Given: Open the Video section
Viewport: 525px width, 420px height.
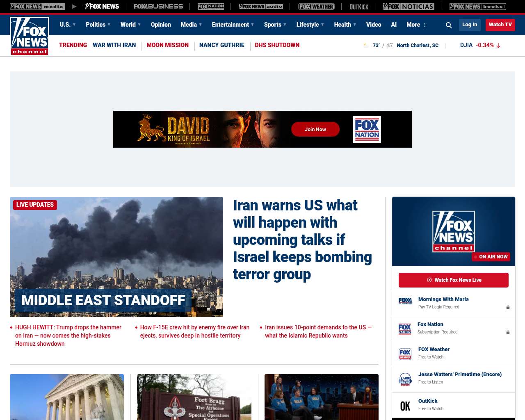Looking at the screenshot, I should coord(374,25).
